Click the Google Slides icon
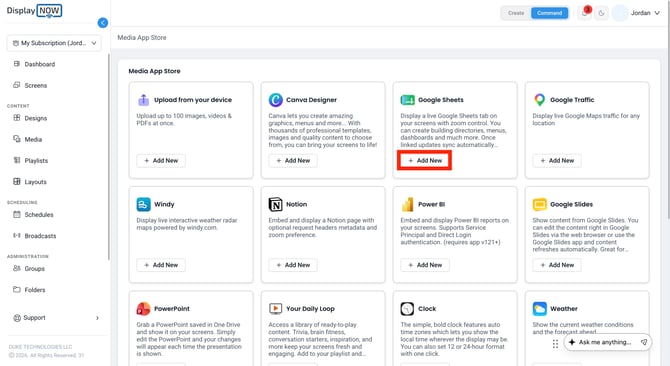 pyautogui.click(x=540, y=205)
